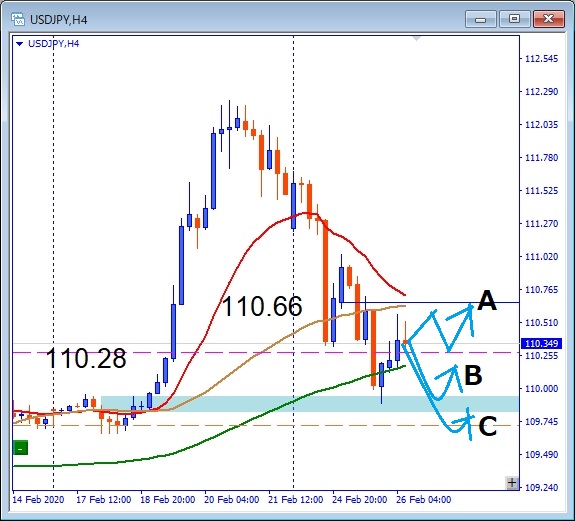Click the 21 Feb 12:00 time label

(296, 500)
